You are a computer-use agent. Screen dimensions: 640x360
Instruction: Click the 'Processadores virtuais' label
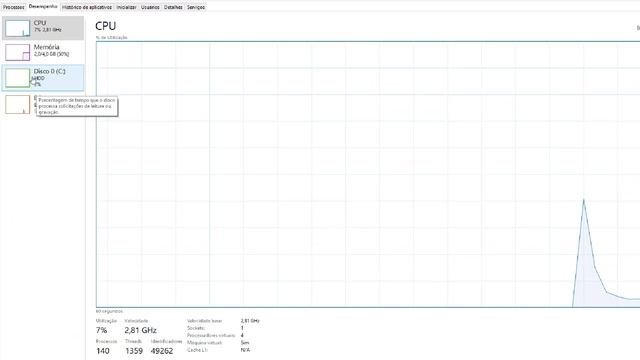pos(211,336)
